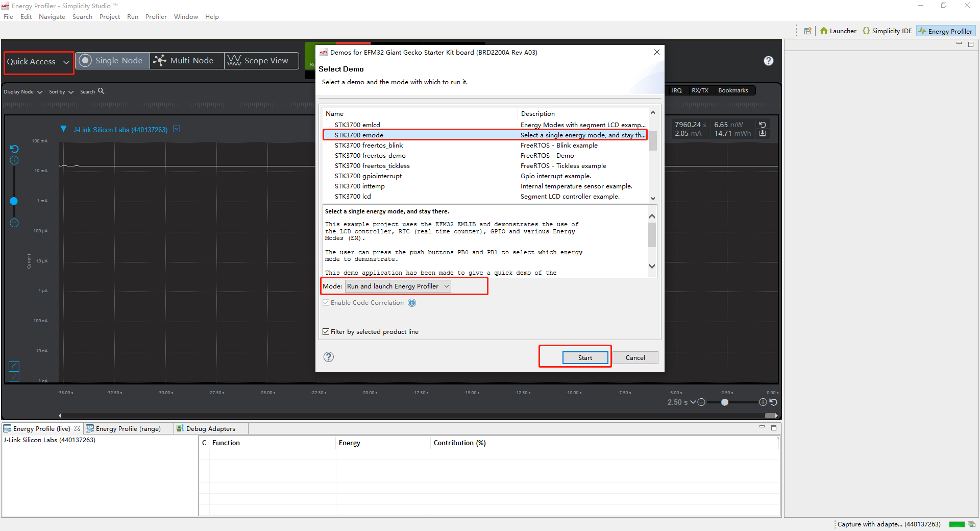Reset the energy statistics counter
Screen dimensions: 980x531
pyautogui.click(x=763, y=125)
